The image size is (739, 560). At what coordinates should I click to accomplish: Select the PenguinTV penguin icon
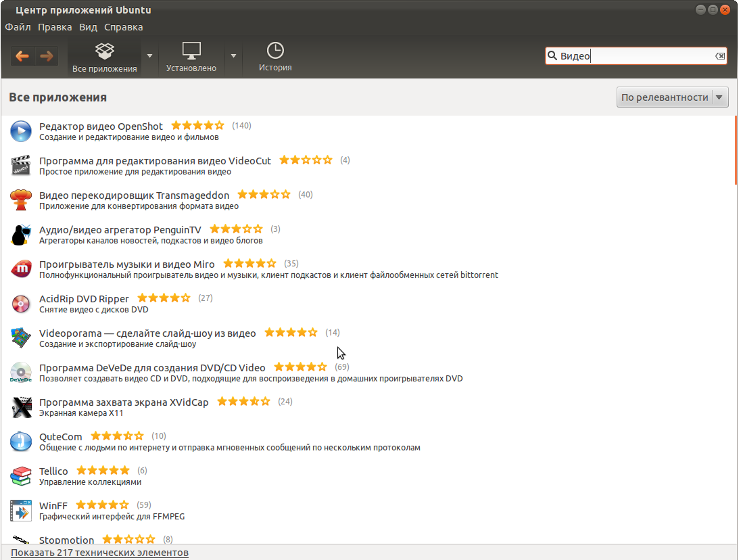(x=21, y=234)
